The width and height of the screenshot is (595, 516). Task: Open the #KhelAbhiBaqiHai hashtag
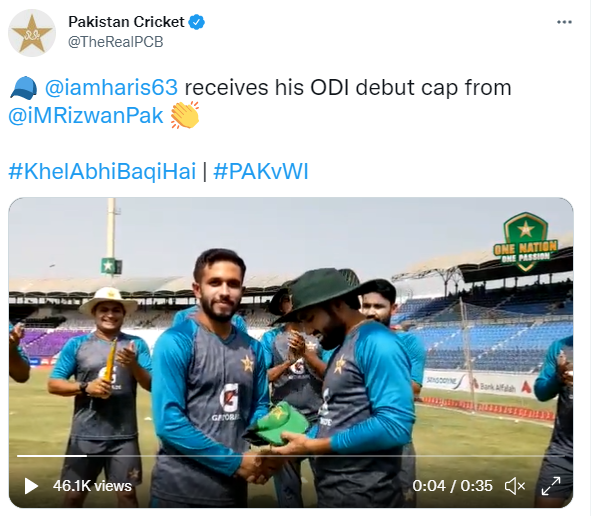(x=102, y=171)
